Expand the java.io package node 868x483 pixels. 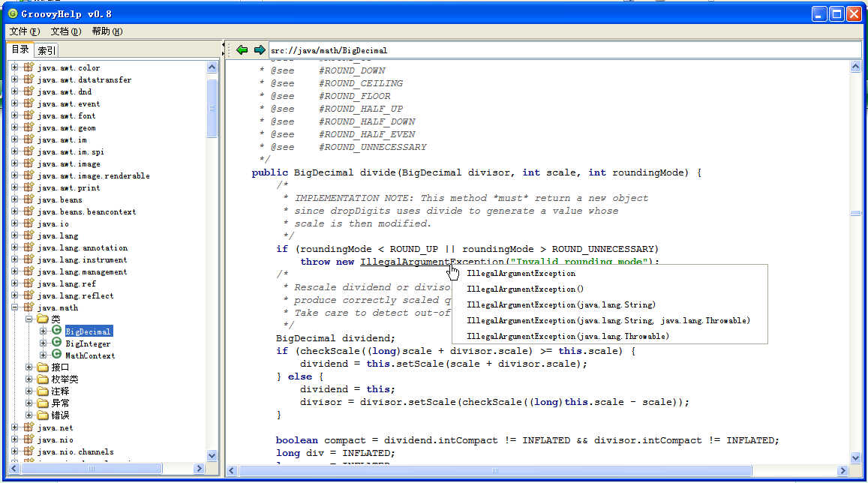pos(15,223)
